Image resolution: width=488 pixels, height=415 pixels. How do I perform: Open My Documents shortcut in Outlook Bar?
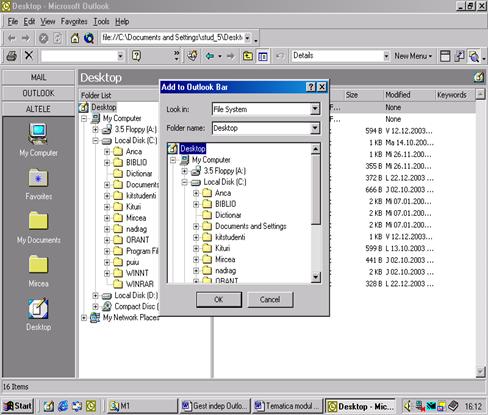click(x=38, y=227)
